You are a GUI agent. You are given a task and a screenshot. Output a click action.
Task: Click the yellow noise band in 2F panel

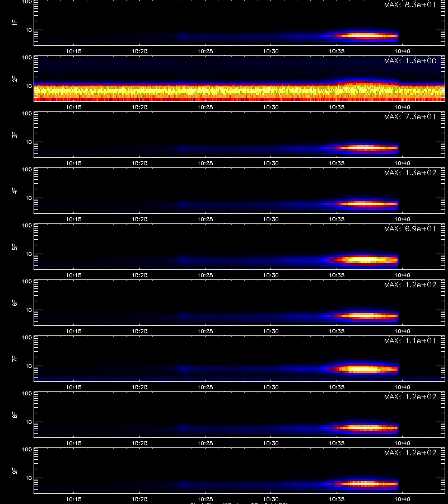tap(240, 91)
